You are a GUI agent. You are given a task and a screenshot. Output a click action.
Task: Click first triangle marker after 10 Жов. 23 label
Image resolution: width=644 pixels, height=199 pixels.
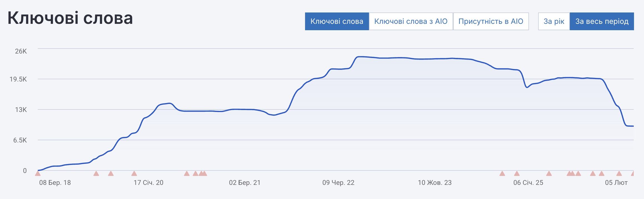pos(502,174)
